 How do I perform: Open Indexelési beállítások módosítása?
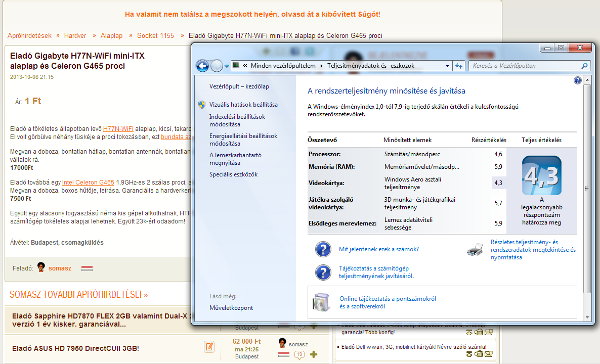coord(237,120)
